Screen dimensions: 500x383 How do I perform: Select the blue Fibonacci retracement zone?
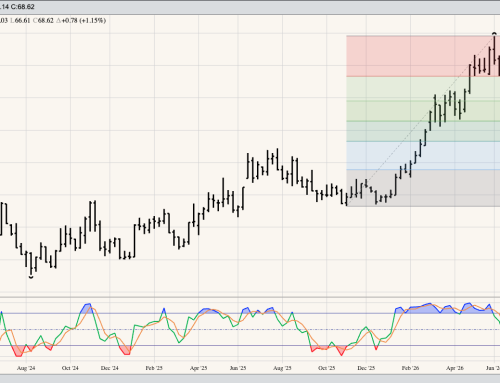coord(423,156)
